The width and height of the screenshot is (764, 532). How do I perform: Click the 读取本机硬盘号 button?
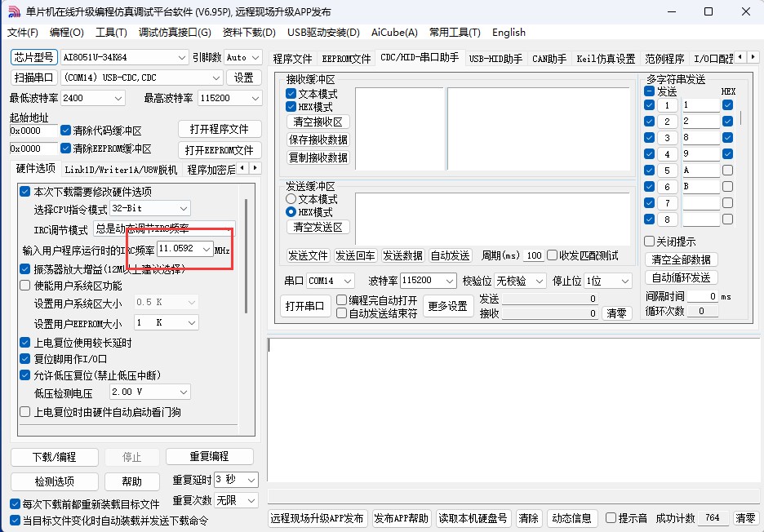[x=472, y=518]
